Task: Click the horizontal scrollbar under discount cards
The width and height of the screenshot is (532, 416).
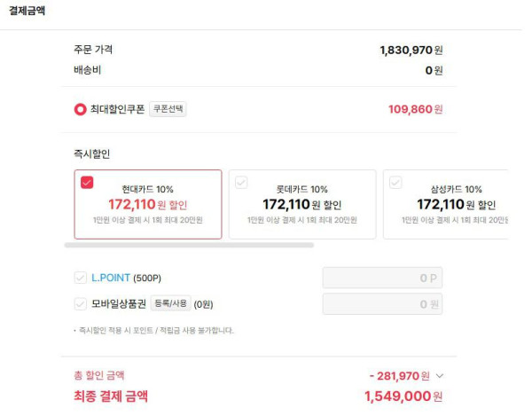Action: [189, 245]
